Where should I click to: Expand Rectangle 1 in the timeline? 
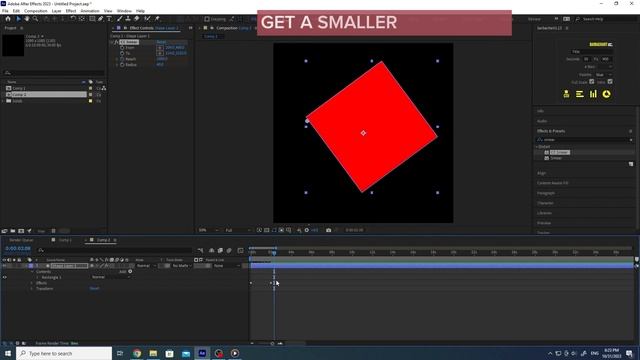pyautogui.click(x=38, y=278)
